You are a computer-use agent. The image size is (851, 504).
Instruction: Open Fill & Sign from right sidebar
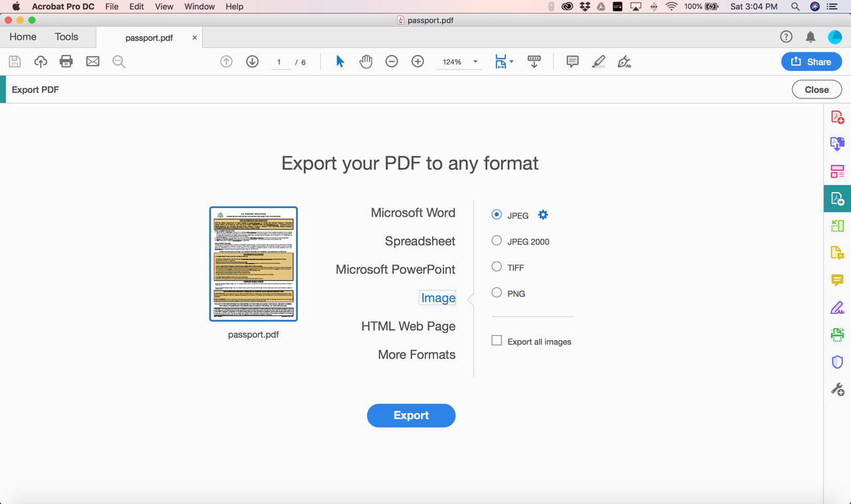pos(837,307)
